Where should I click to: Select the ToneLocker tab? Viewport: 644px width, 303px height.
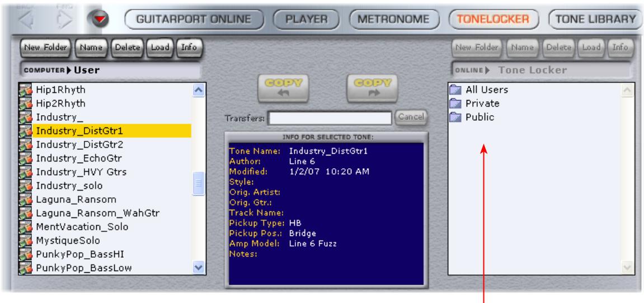[x=493, y=20]
